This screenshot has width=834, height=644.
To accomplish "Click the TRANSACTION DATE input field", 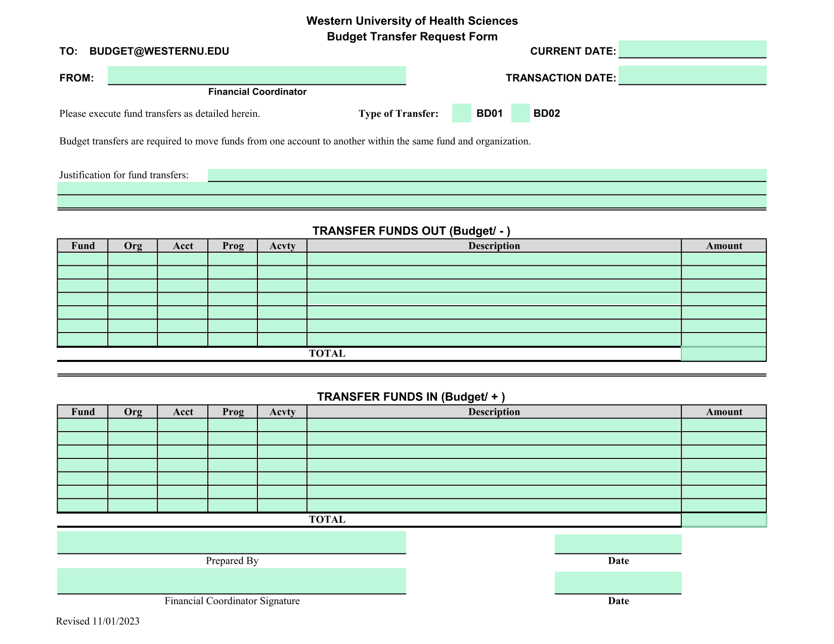I will (x=692, y=75).
